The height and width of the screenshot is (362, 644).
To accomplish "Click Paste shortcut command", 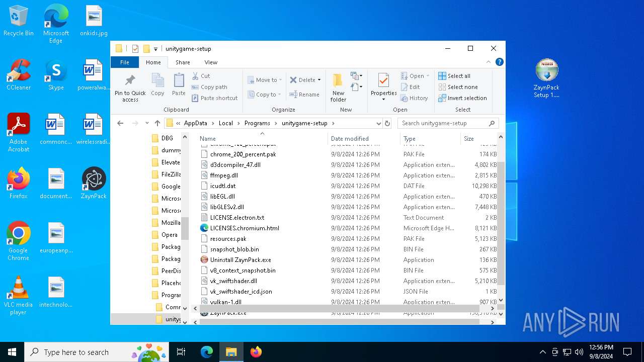I will [x=215, y=98].
